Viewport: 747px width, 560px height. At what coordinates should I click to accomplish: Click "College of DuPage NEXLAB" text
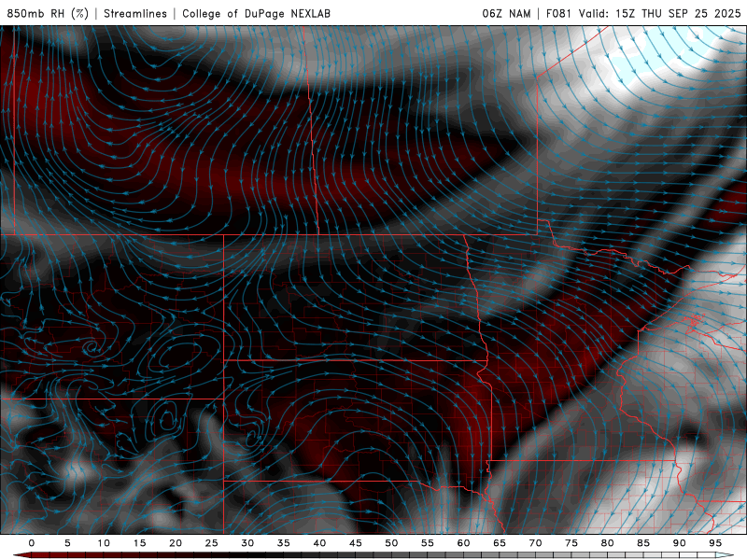tap(256, 13)
